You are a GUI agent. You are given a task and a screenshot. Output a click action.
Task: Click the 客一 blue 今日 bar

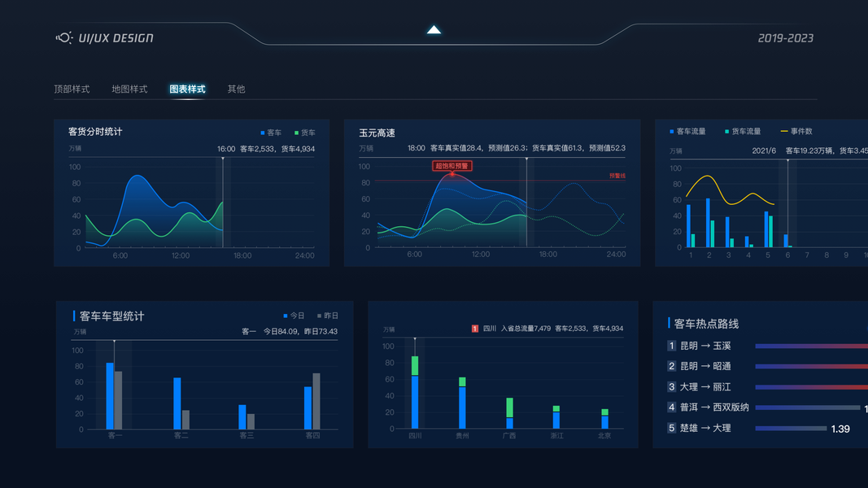coord(110,396)
